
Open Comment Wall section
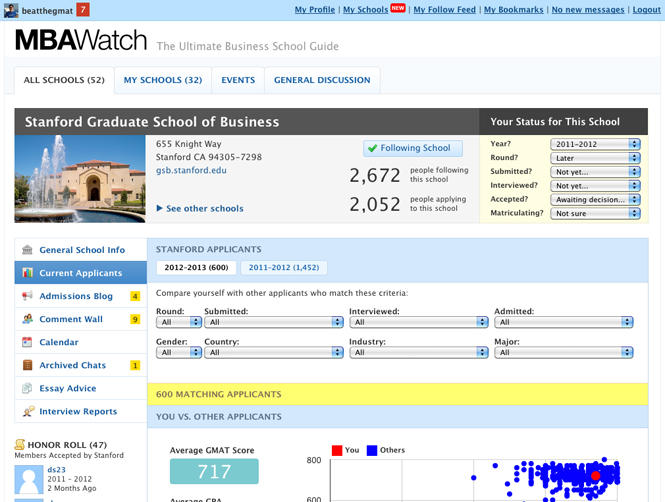pyautogui.click(x=81, y=319)
